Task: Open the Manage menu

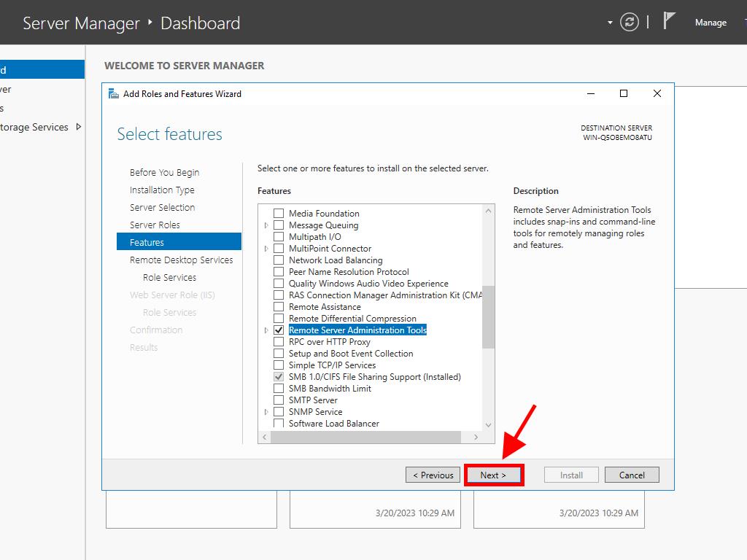Action: click(x=710, y=23)
